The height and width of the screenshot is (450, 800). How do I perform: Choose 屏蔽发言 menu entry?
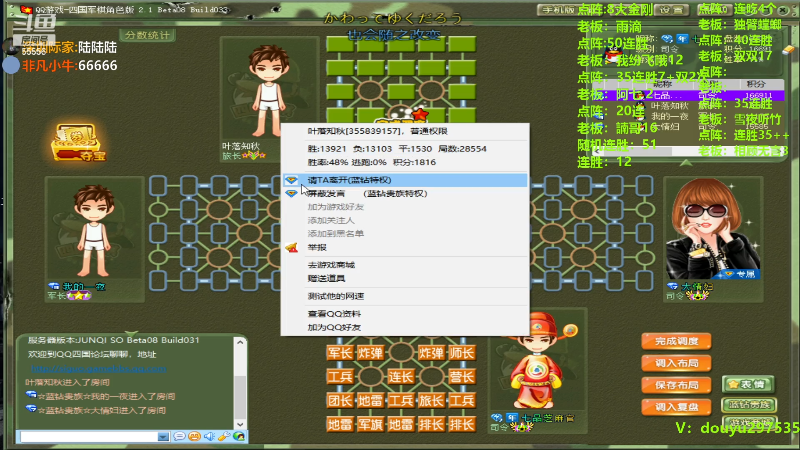[405, 193]
